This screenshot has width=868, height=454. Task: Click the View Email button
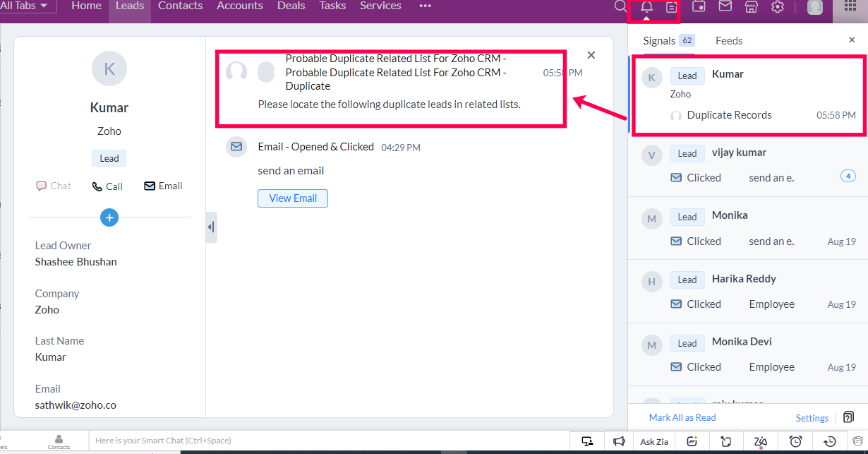tap(293, 198)
